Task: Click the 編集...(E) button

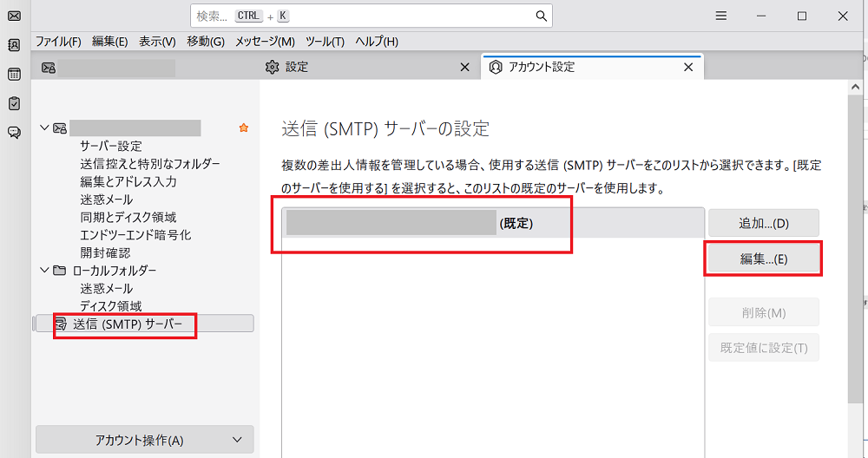Action: point(763,258)
